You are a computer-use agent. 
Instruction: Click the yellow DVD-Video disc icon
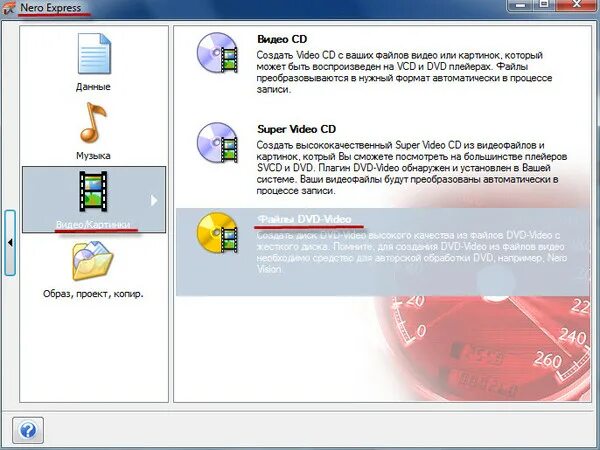(x=217, y=233)
